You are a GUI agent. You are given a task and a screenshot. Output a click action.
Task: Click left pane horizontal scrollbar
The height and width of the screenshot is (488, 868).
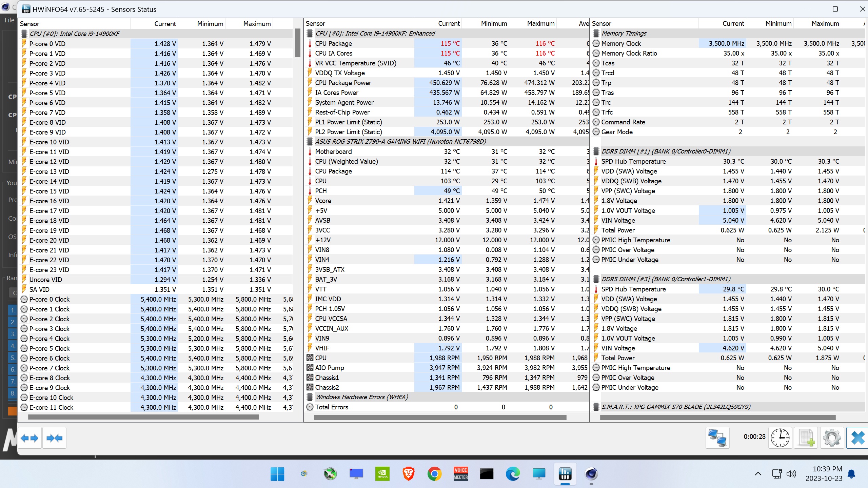coord(143,417)
